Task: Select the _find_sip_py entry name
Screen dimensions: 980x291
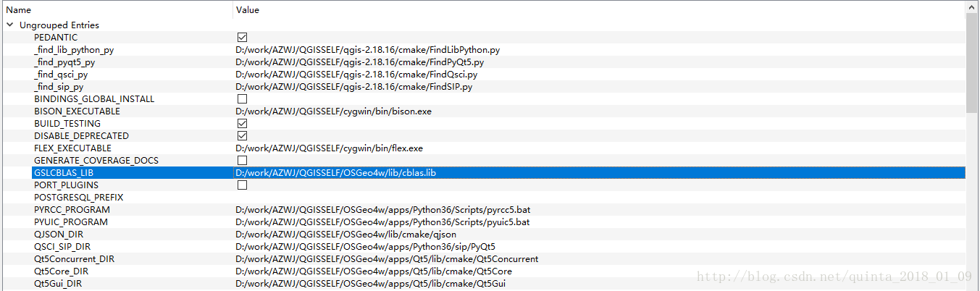Action: [59, 87]
